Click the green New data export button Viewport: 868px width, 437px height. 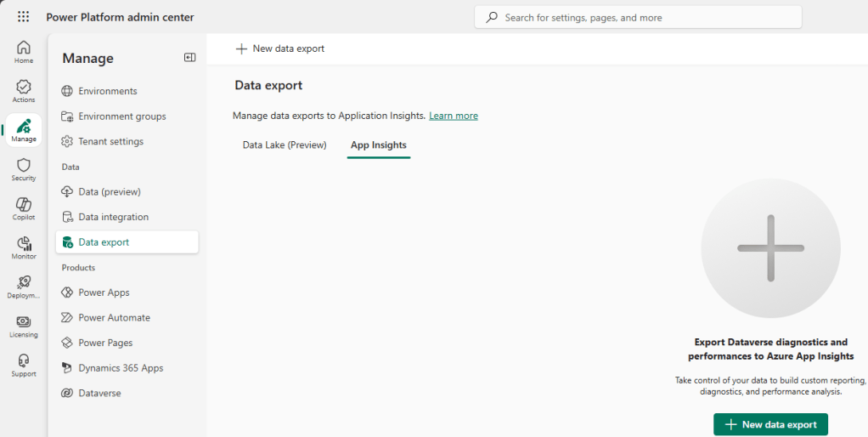click(770, 424)
